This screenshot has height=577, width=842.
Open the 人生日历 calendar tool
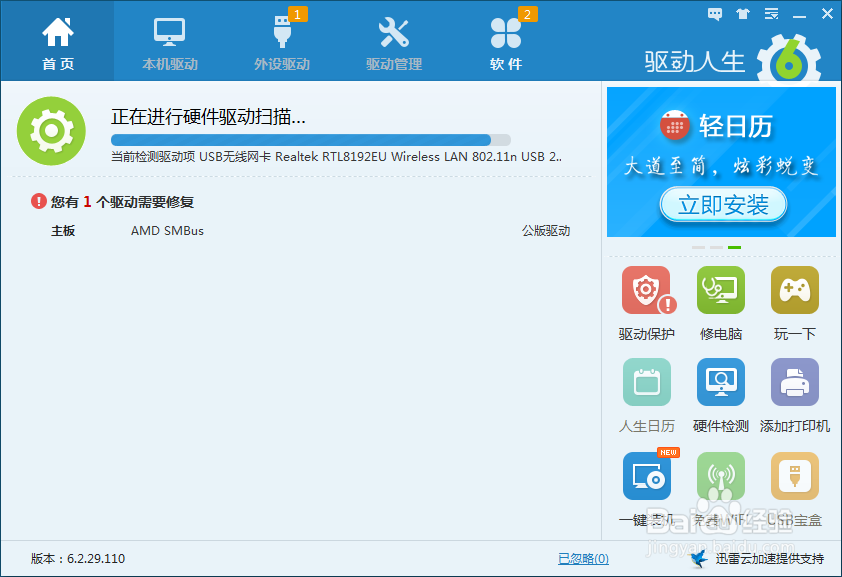647,396
